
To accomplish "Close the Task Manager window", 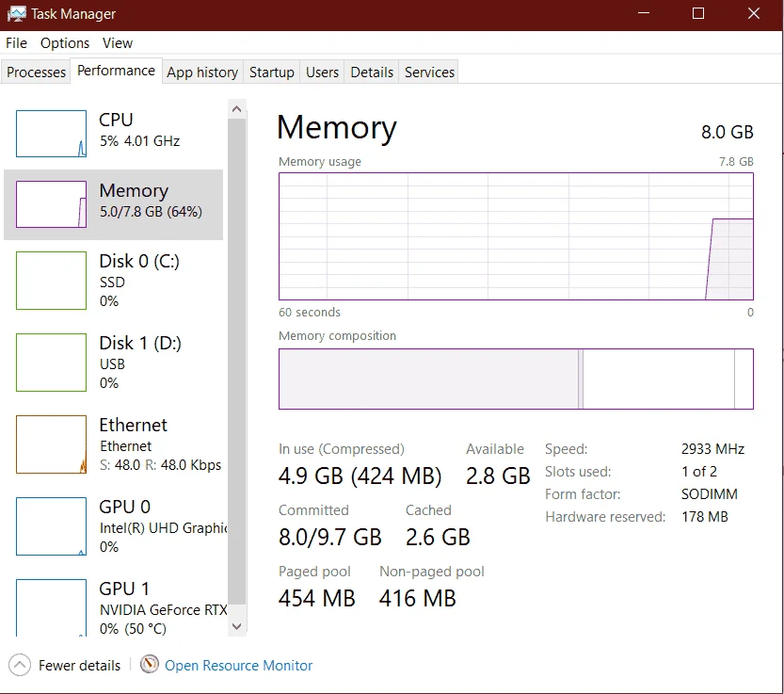I will [x=754, y=13].
